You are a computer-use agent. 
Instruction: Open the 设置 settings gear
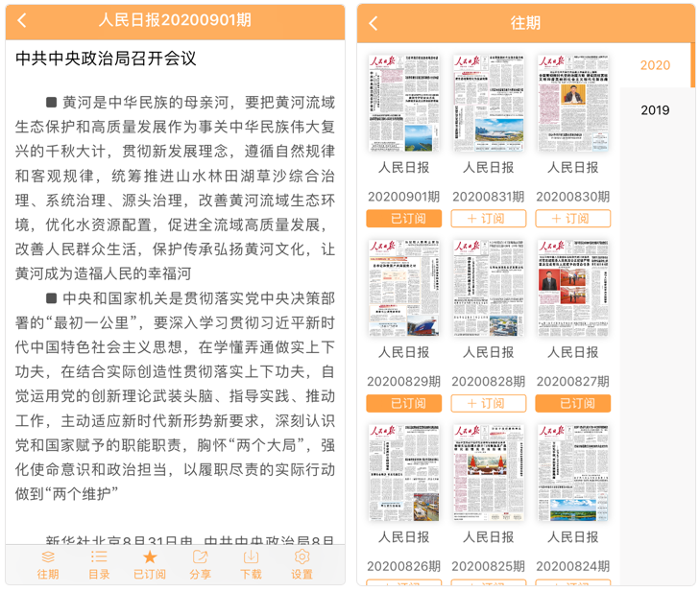tap(302, 565)
